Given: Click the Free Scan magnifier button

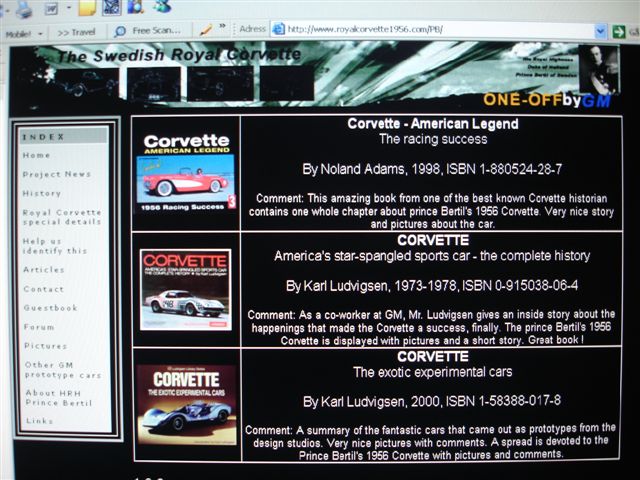Looking at the screenshot, I should tap(147, 31).
